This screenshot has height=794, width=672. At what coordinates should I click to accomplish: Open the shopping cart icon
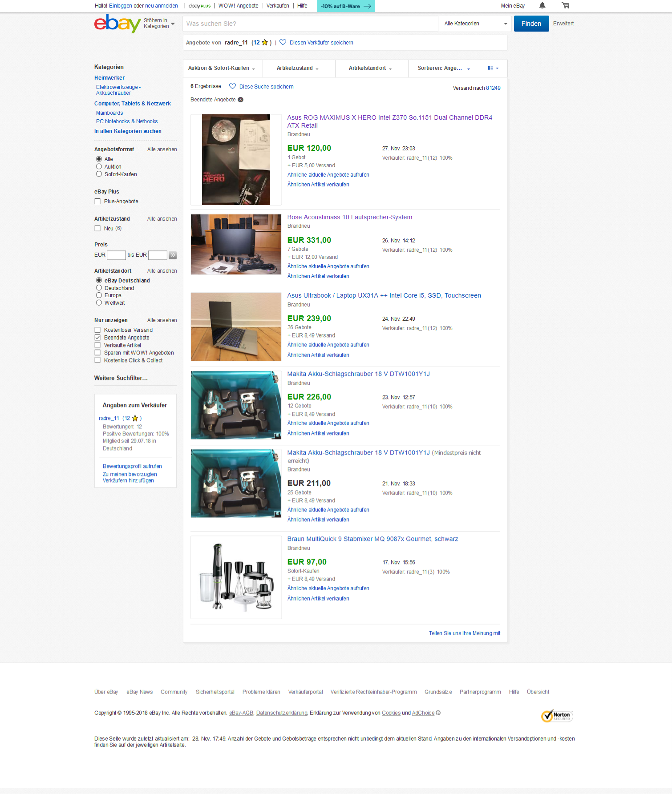click(566, 5)
